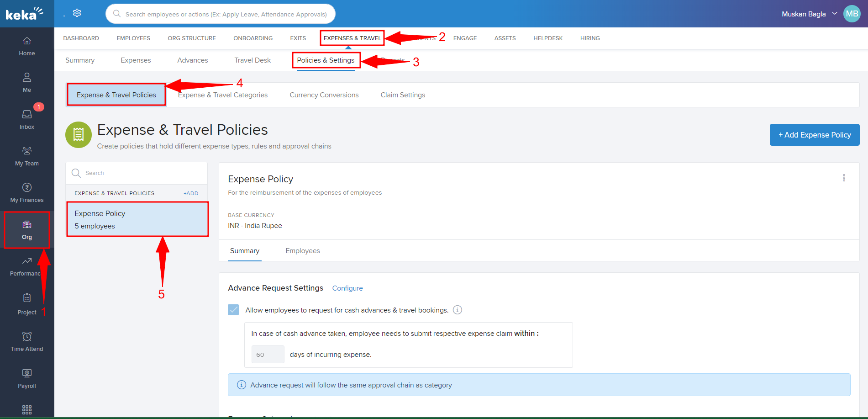The image size is (868, 419).
Task: Click info icon beside cash advances text
Action: (x=457, y=310)
